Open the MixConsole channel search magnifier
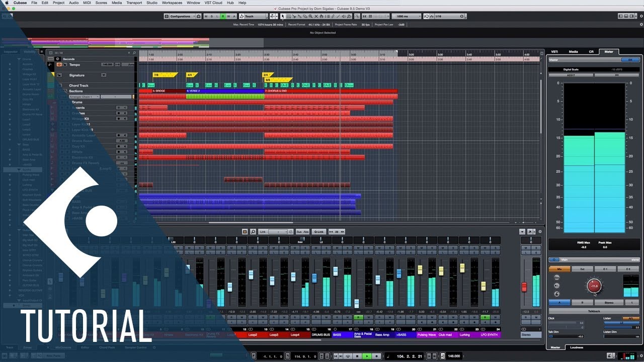This screenshot has height=362, width=644. (253, 231)
